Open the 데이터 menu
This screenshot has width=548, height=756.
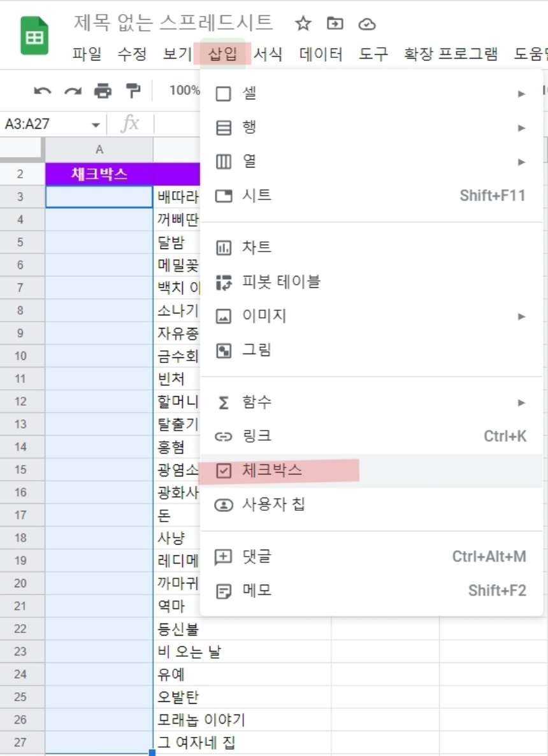[321, 55]
